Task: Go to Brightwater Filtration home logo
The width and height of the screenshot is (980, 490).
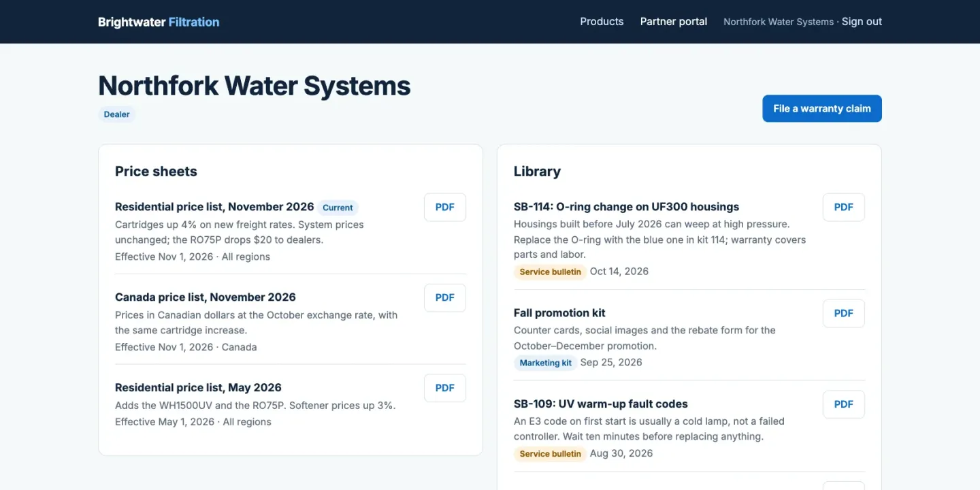Action: (x=159, y=22)
